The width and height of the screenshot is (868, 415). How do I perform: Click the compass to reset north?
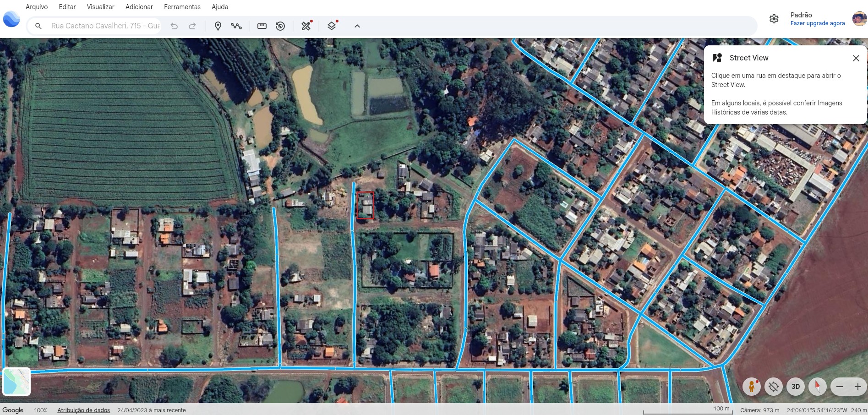[x=817, y=387]
